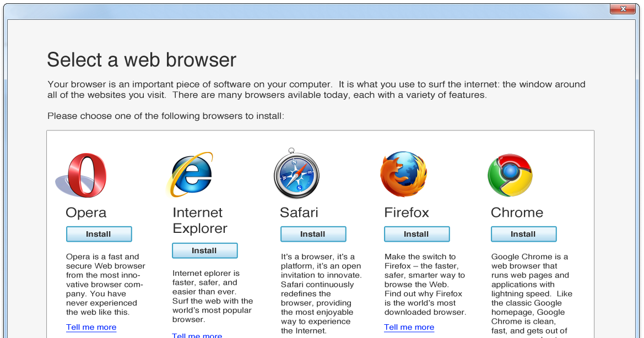Select the Chrome heading text
The height and width of the screenshot is (338, 644).
coord(517,212)
